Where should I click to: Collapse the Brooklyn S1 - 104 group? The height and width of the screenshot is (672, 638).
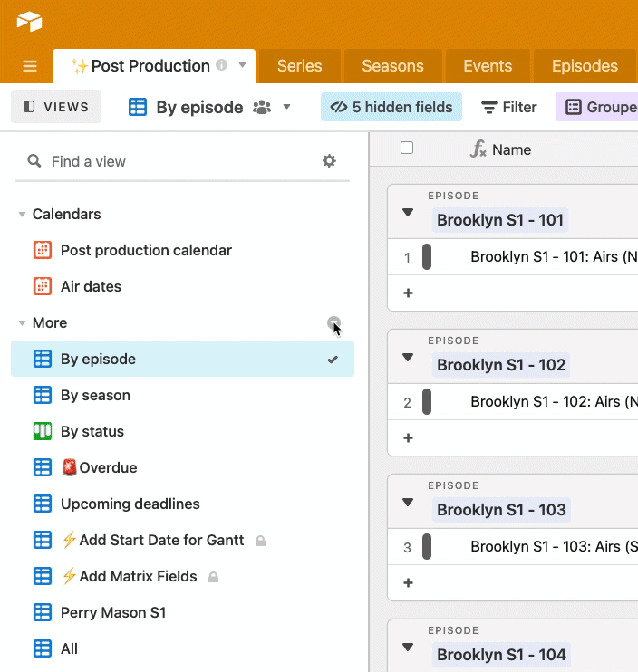[x=408, y=647]
